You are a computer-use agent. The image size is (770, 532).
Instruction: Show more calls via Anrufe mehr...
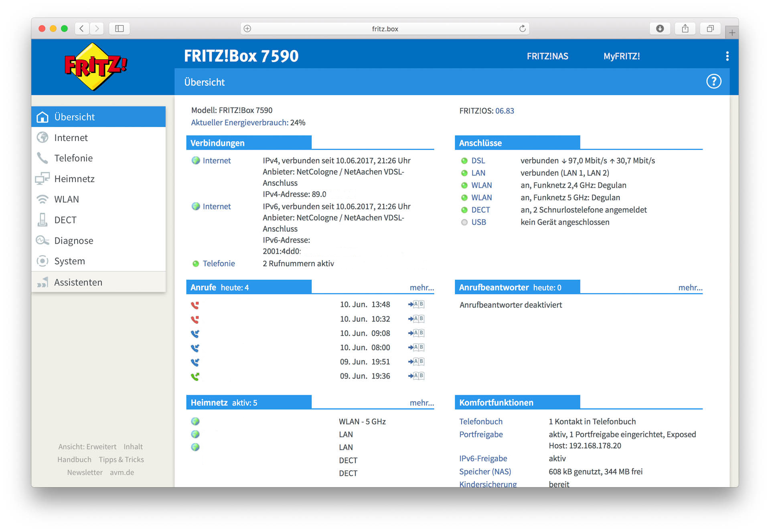[422, 287]
